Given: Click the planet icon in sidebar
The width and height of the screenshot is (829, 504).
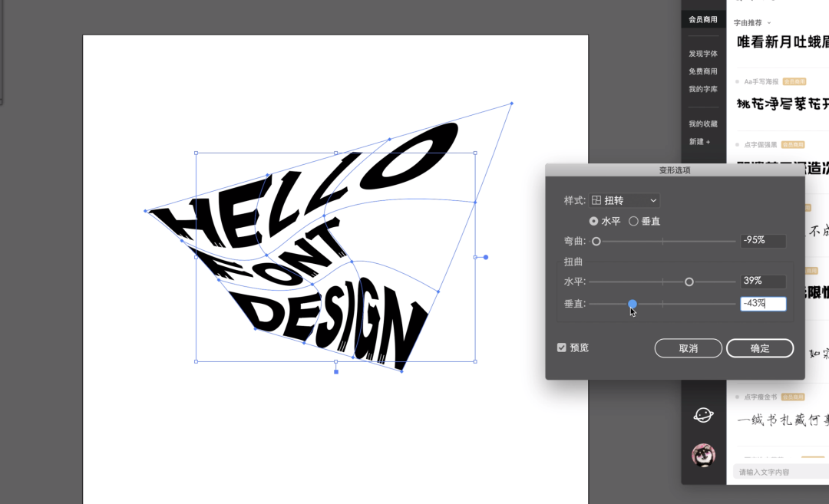Looking at the screenshot, I should coord(703,415).
